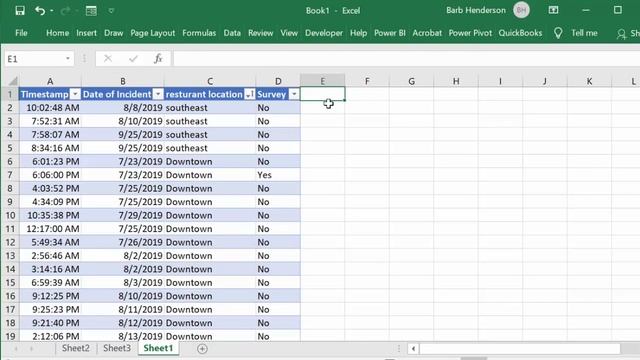
Task: Click the Select All corner triangle
Action: tap(12, 81)
